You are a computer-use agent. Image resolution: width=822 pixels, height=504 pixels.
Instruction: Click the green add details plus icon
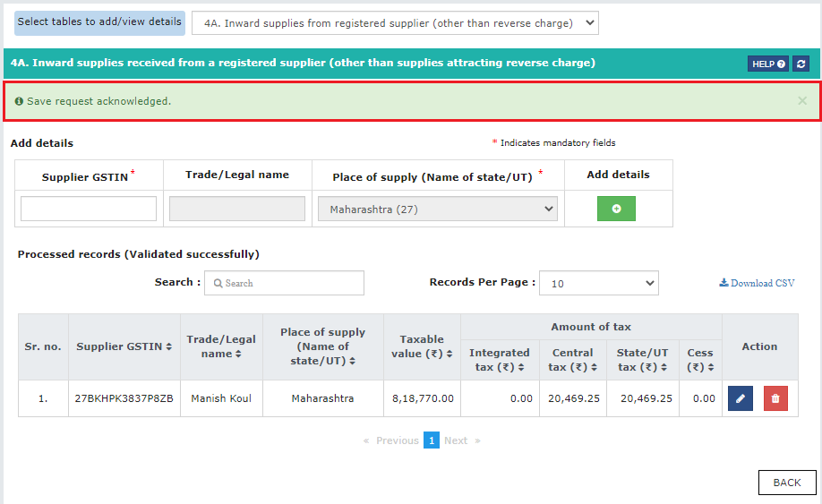(616, 209)
